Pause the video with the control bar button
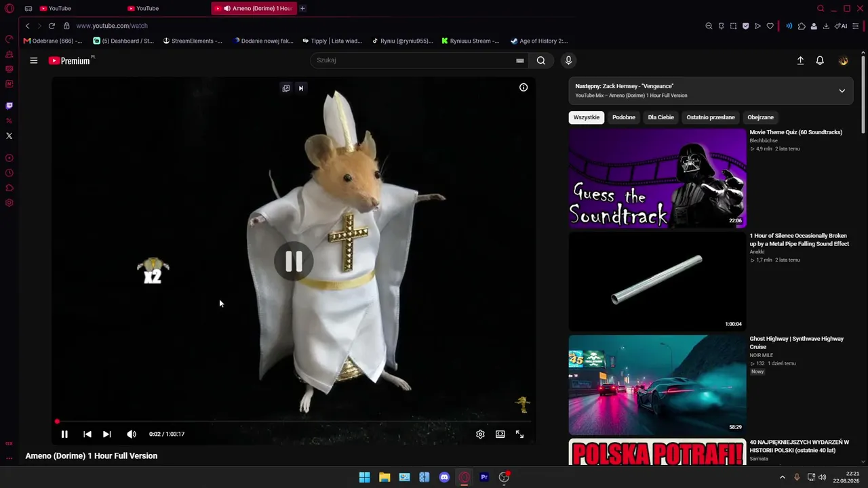Screen dimensions: 868x488 click(64, 434)
